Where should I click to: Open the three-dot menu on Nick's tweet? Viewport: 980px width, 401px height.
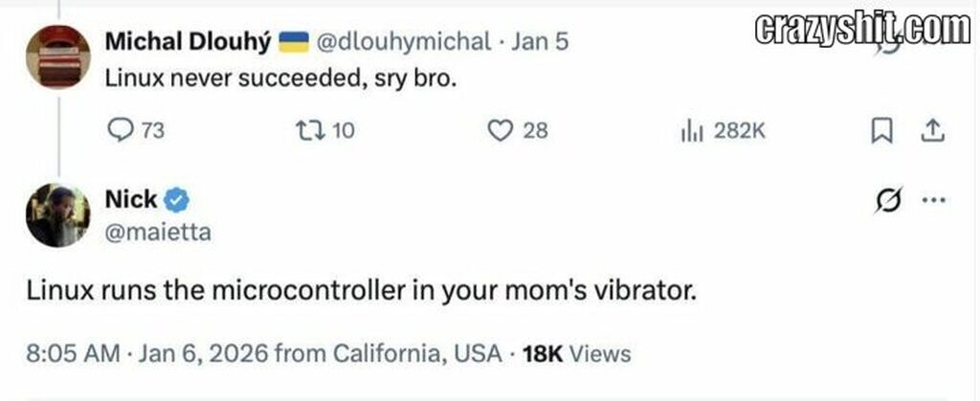(932, 201)
